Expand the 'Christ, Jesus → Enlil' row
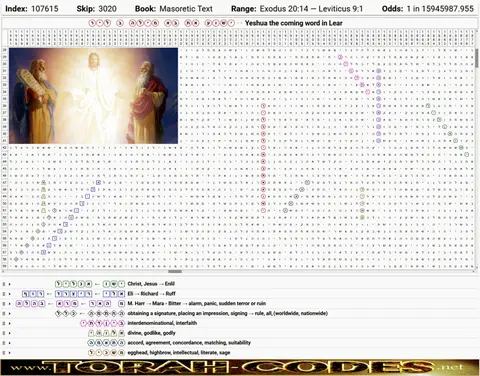Viewport: 480px width, 376px height. point(10,284)
